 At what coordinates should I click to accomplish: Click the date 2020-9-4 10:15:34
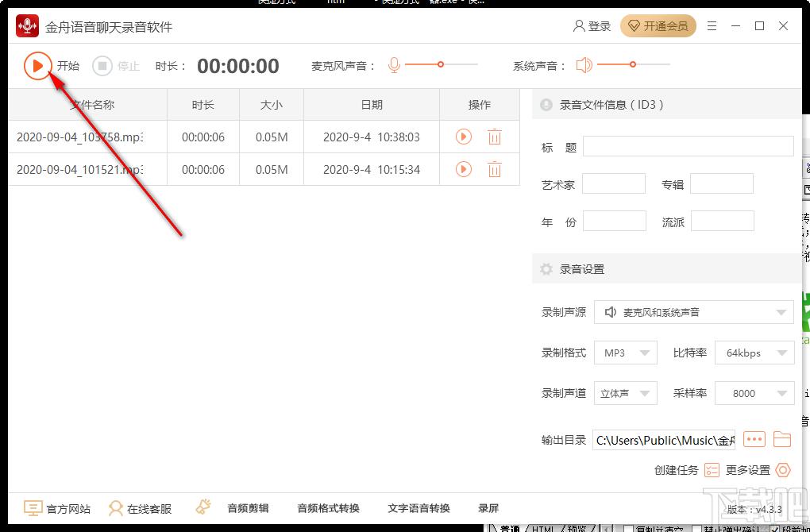[372, 169]
